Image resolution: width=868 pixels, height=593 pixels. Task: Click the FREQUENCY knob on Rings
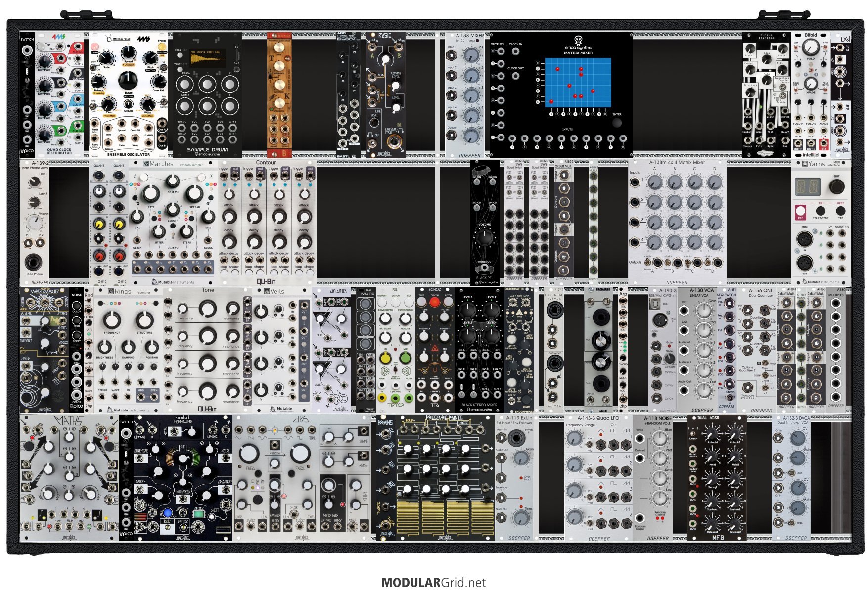[x=112, y=320]
